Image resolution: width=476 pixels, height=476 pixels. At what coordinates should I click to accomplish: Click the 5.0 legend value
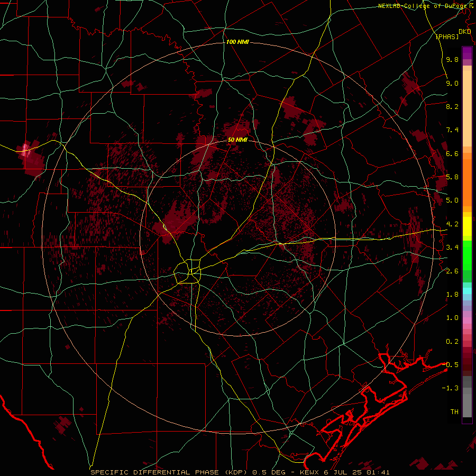click(x=452, y=200)
